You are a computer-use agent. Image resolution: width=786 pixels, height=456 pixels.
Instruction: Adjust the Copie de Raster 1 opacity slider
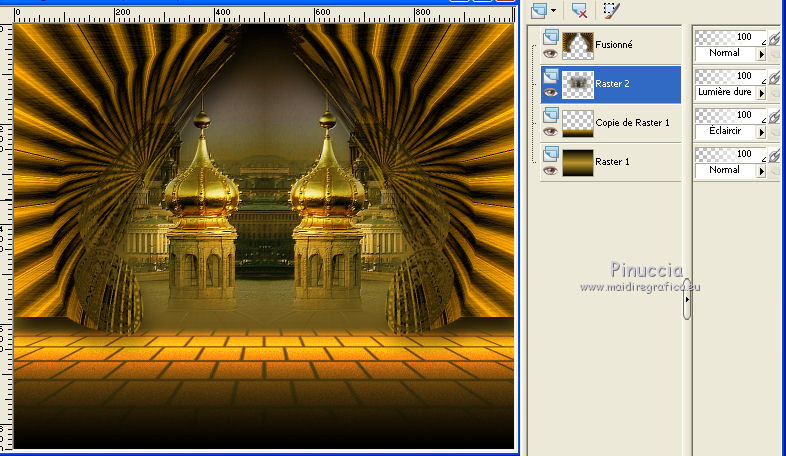(731, 115)
